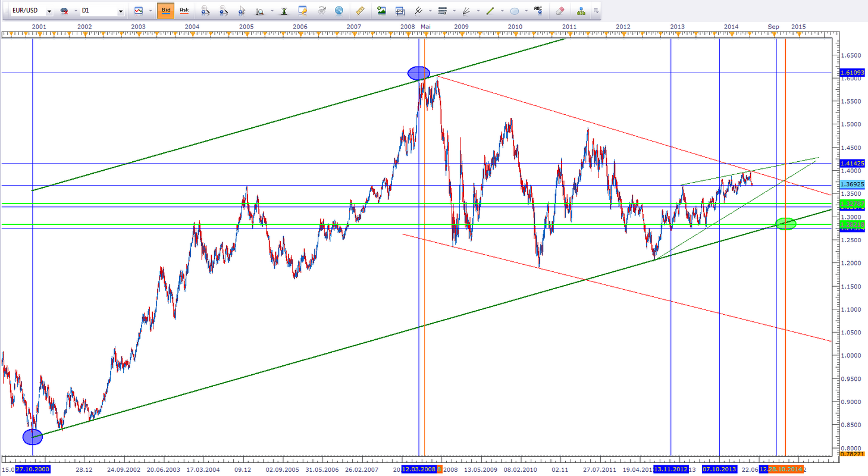The width and height of the screenshot is (868, 476).
Task: Click the green hierarchy tree icon
Action: (581, 11)
